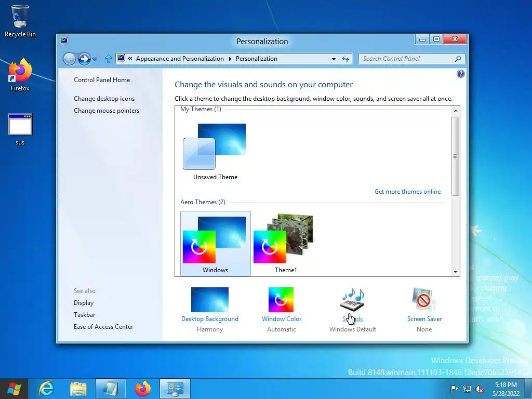Click the taskbar clock showing 5:18 PM
Viewport: 532px width, 399px height.
(x=506, y=389)
